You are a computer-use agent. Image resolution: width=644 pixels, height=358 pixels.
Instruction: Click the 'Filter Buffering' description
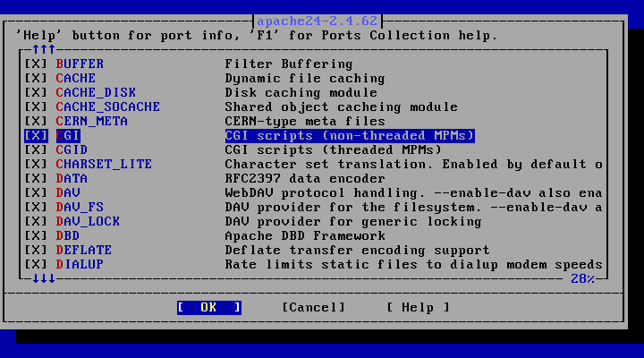289,64
